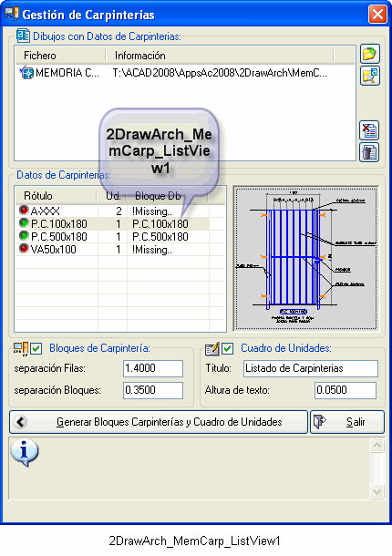Click the app icon in the title bar
Screen dimensions: 392x556
point(11,15)
